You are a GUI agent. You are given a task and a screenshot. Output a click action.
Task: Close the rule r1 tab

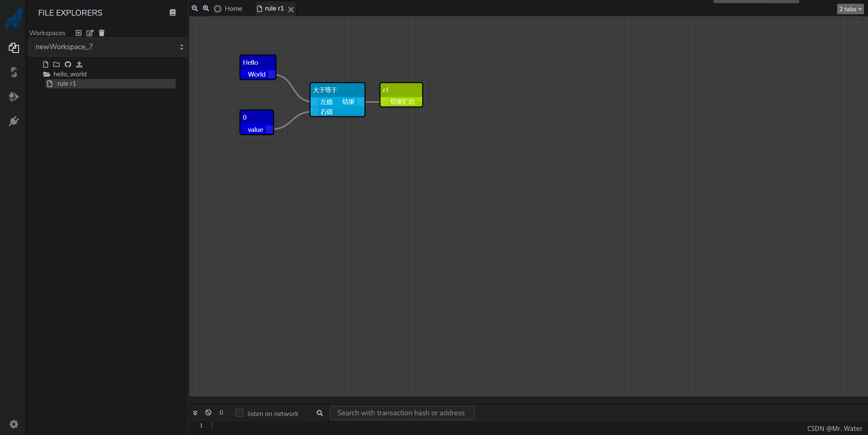291,9
